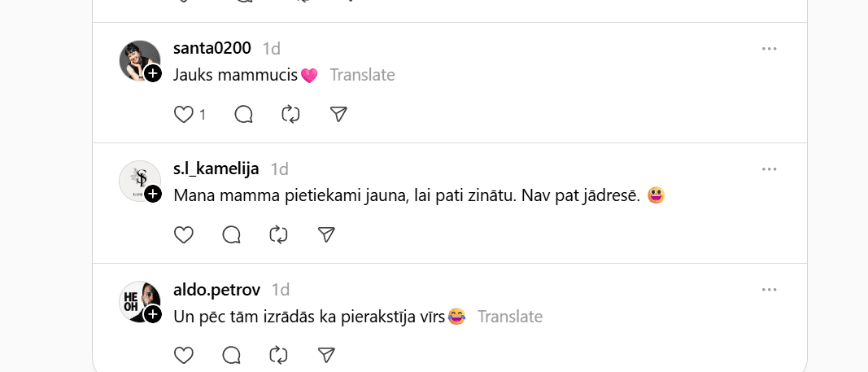Open reply on s.l_kamelija's comment
Screen dimensions: 868x372
(x=232, y=235)
